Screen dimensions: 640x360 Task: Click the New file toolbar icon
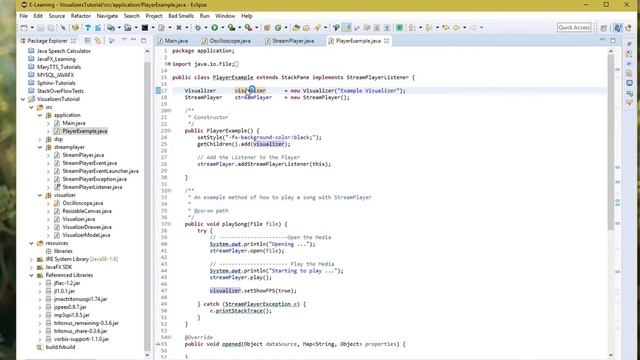pos(24,27)
